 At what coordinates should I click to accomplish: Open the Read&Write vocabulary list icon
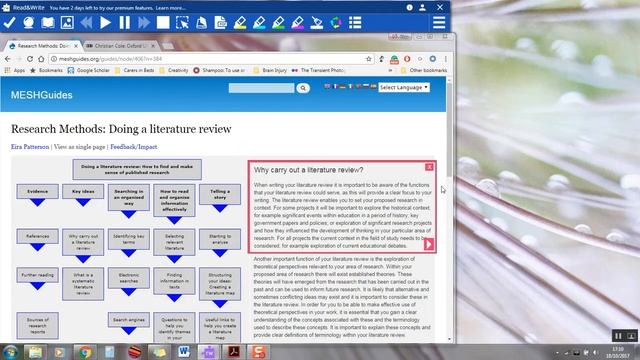(355, 23)
